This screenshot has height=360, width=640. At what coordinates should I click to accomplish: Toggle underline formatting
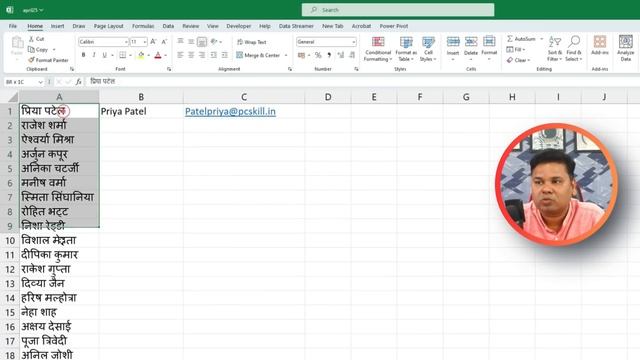click(x=104, y=55)
